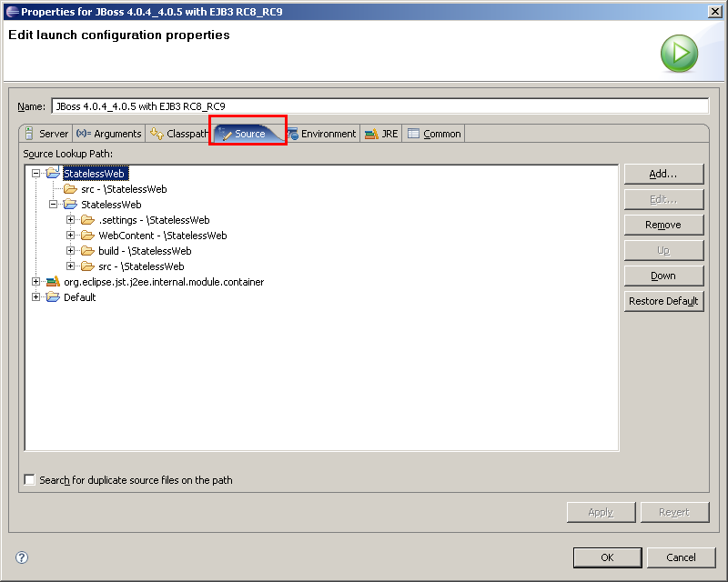The image size is (728, 582).
Task: Click the green run arrow icon
Action: 679,53
